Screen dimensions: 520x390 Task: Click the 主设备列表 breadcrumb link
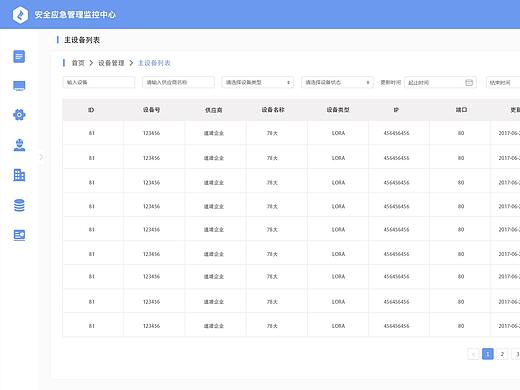[154, 63]
